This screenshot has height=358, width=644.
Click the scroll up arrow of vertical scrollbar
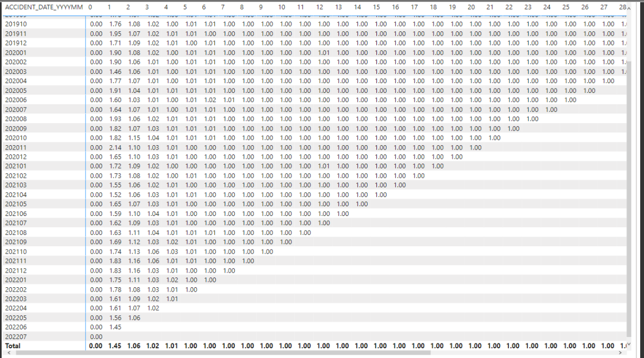click(x=628, y=8)
